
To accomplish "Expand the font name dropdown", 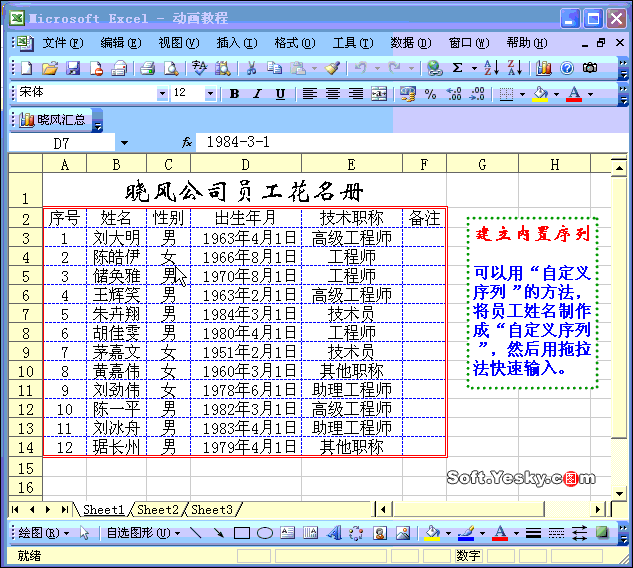I will pos(162,94).
